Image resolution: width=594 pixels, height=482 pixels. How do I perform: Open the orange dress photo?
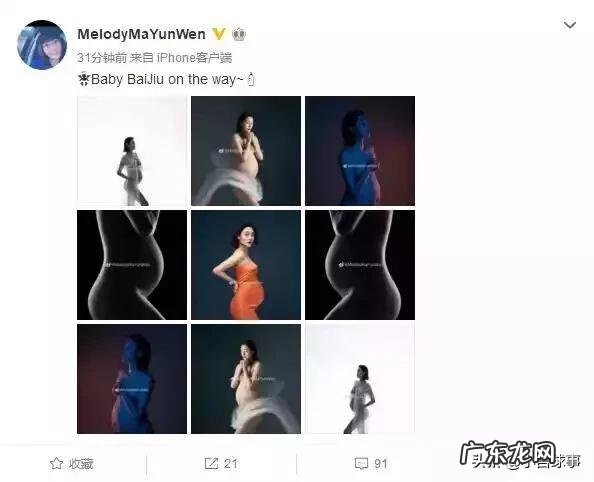246,265
